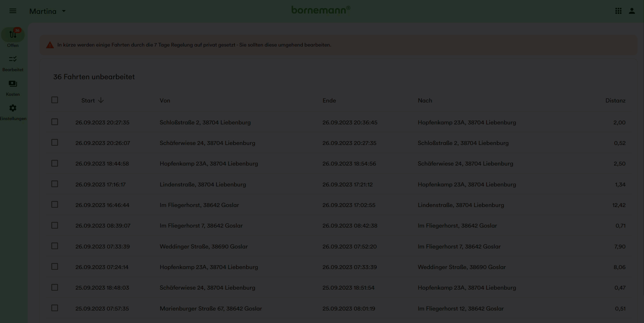
Task: Toggle the select-all trips checkbox in header
Action: (55, 100)
